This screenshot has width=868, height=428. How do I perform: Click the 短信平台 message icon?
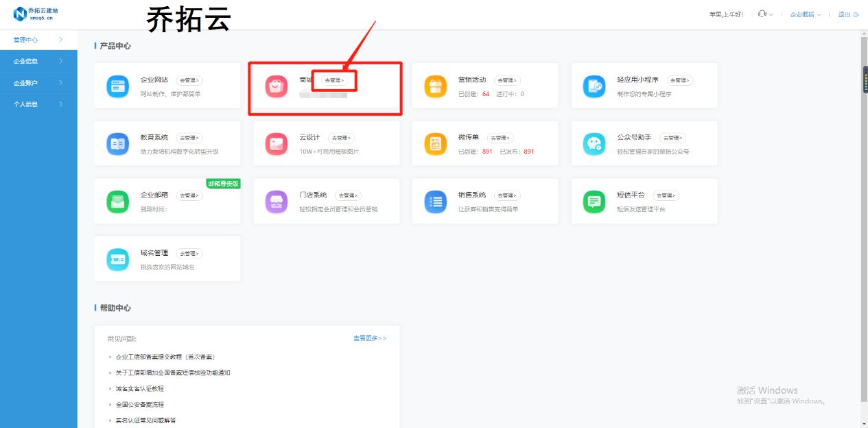click(593, 201)
